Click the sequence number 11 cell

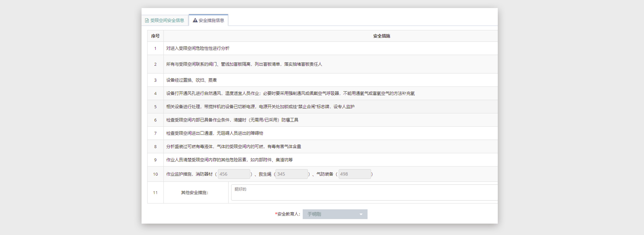click(x=155, y=193)
